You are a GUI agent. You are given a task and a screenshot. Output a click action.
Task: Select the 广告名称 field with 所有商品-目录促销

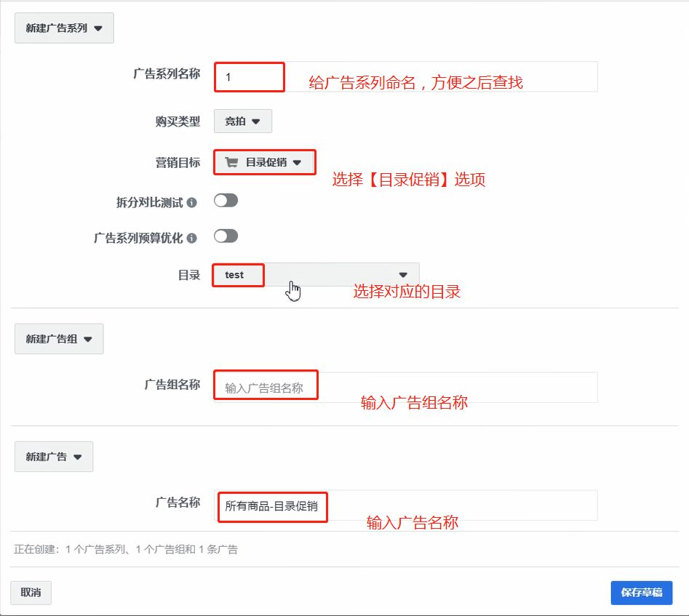[405, 505]
